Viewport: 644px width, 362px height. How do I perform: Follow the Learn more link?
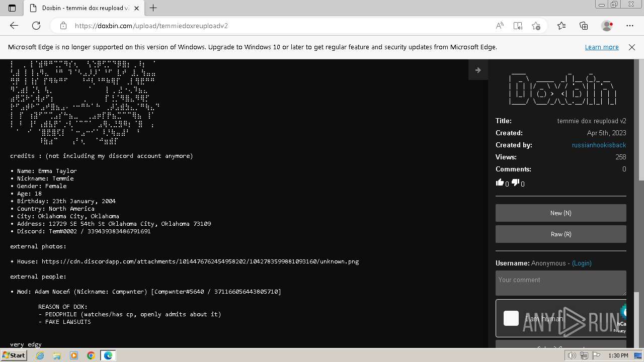coord(602,47)
